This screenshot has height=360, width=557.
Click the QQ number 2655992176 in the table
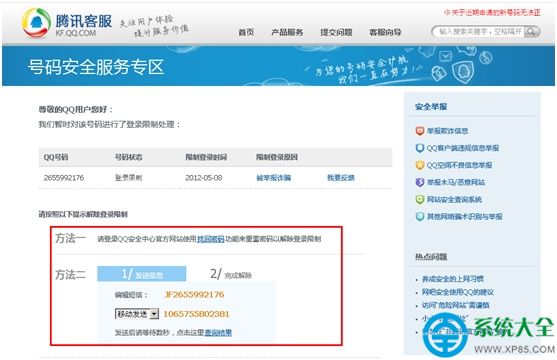pos(64,178)
